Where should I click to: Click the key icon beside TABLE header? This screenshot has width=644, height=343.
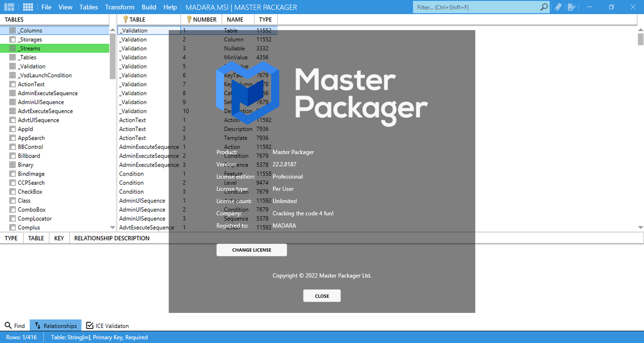coord(126,20)
